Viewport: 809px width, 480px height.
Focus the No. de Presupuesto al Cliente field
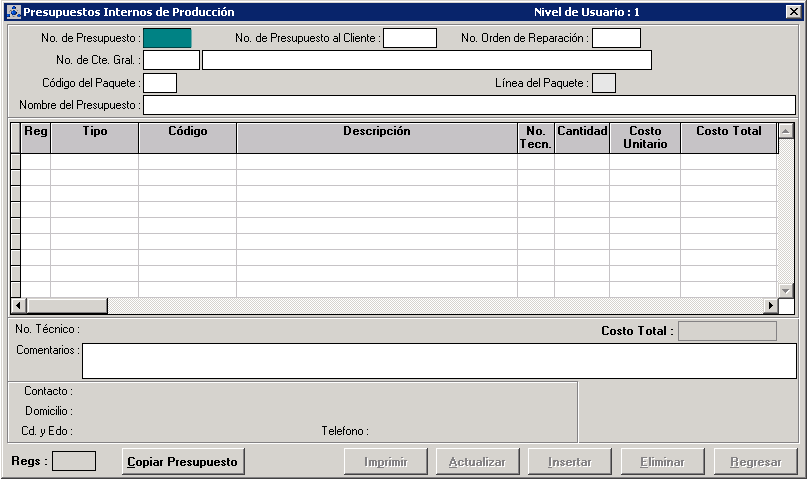coord(410,38)
